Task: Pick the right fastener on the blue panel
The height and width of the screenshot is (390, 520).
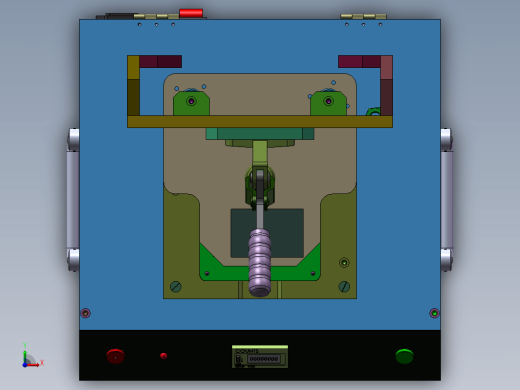Action: point(434,313)
